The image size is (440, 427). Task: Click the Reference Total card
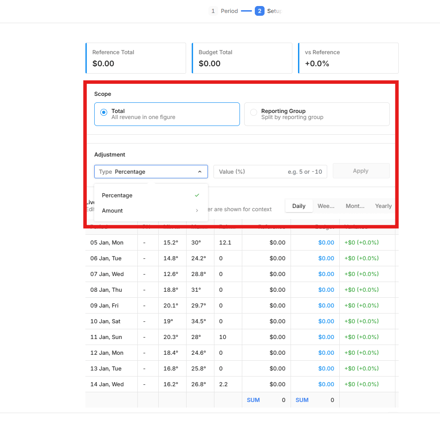[136, 58]
